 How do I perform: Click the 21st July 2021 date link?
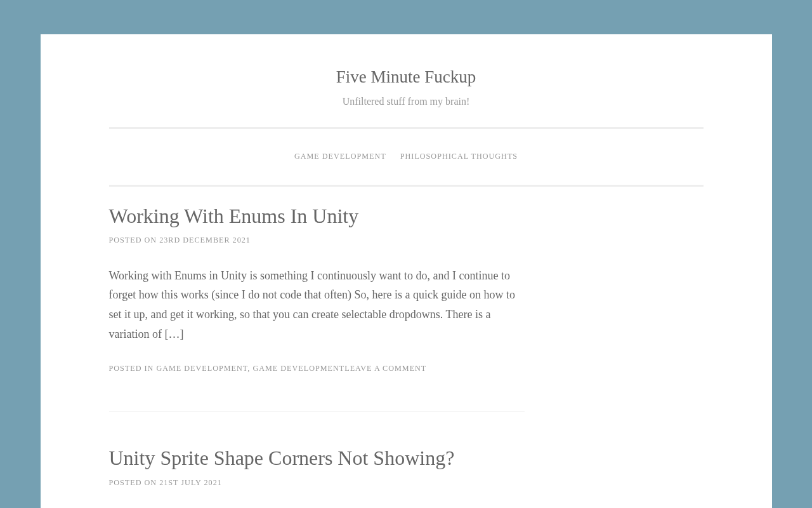point(190,483)
